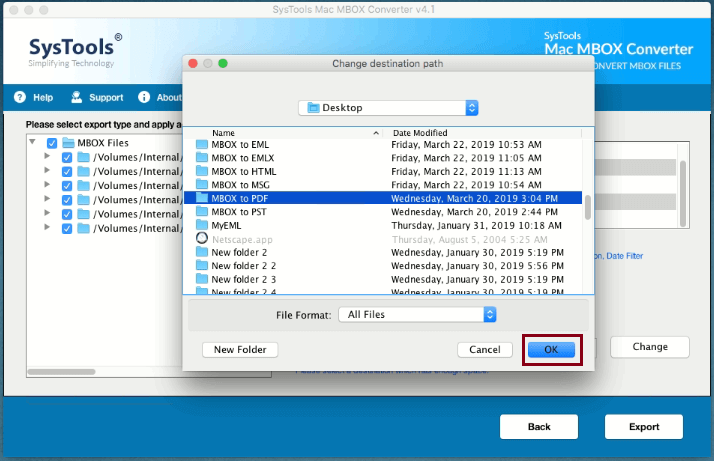Click the SysTools logo
The width and height of the screenshot is (714, 461).
point(75,50)
